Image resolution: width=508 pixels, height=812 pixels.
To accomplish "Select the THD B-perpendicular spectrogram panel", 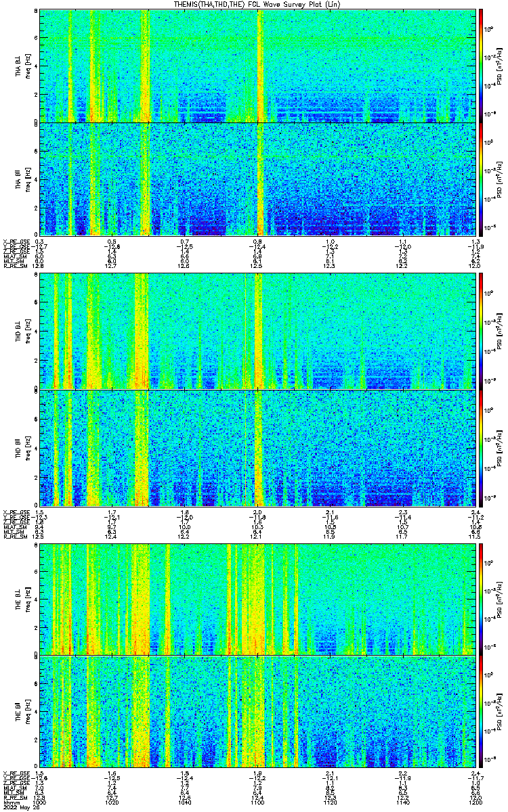I will 258,332.
